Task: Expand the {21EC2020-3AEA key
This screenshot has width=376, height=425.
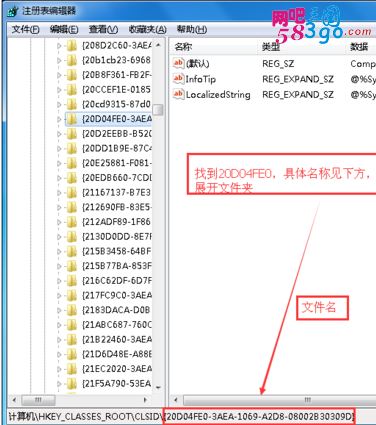Action: (59, 369)
